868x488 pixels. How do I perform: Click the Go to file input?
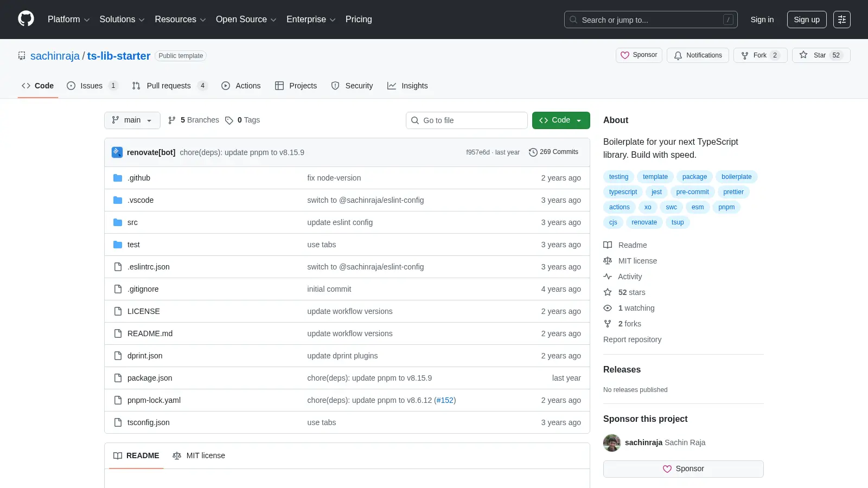[x=467, y=120]
